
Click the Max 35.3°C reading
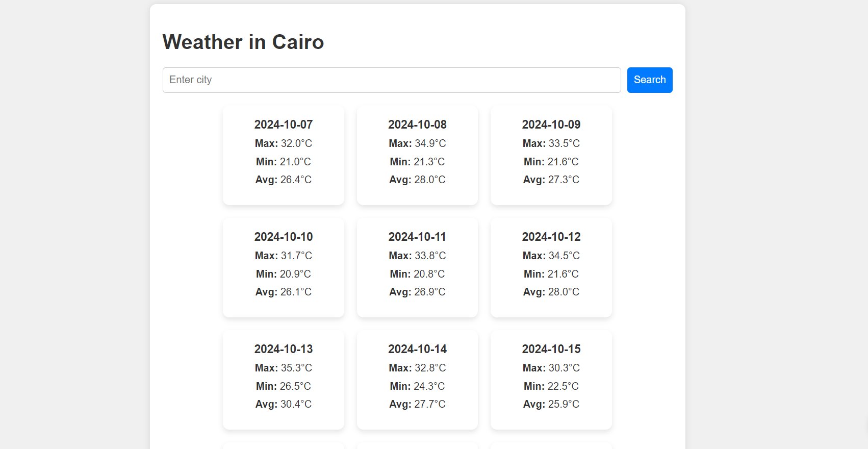284,368
